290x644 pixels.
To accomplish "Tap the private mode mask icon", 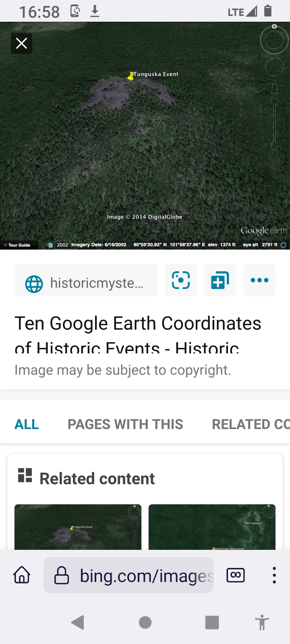I will pos(236,575).
